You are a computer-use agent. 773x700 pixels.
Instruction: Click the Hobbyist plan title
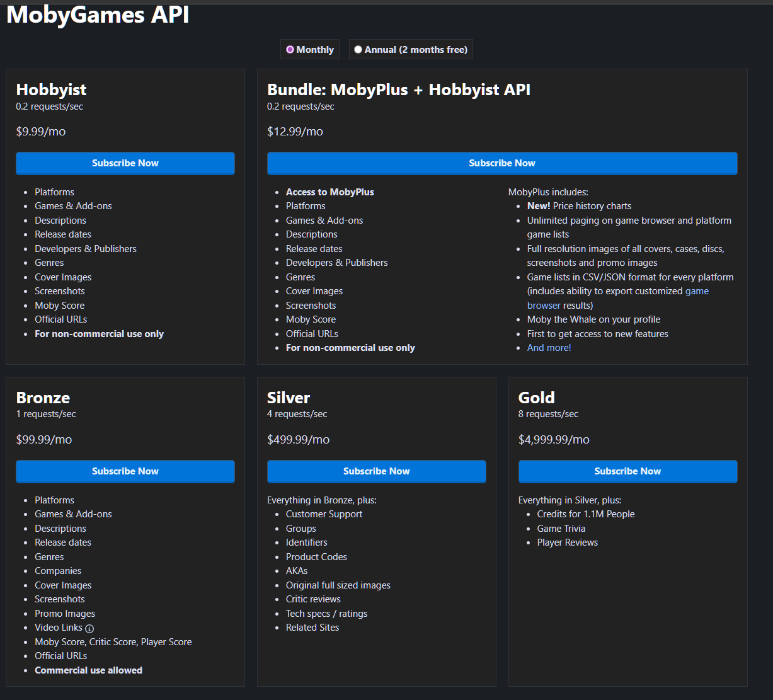coord(51,89)
